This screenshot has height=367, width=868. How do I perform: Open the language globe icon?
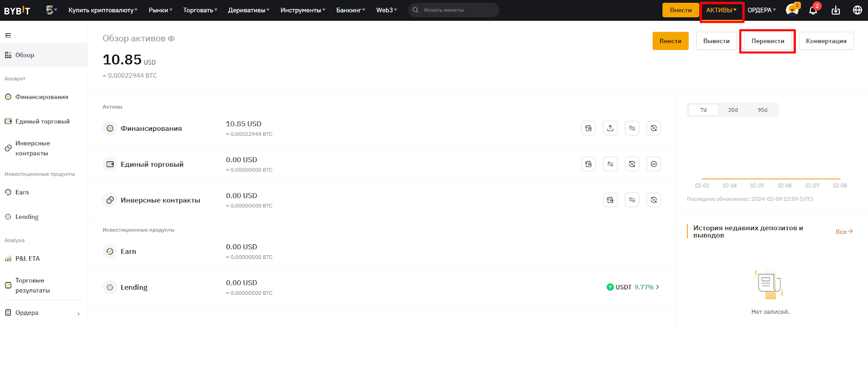tap(858, 10)
